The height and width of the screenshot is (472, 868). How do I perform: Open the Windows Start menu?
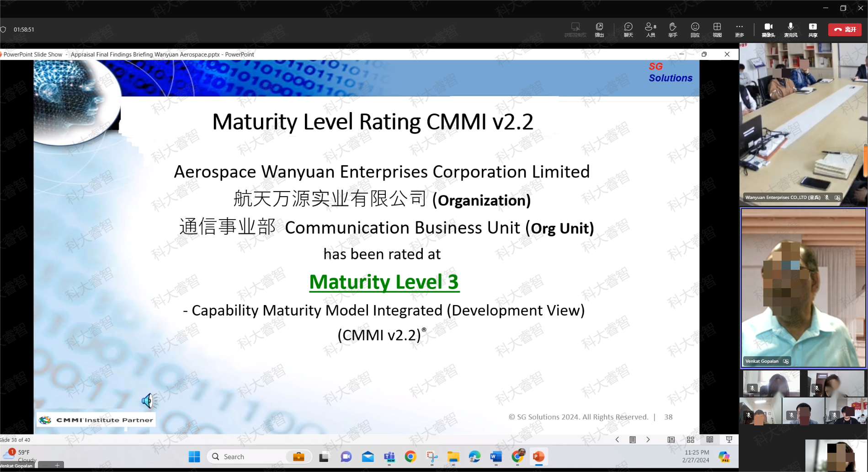tap(194, 456)
